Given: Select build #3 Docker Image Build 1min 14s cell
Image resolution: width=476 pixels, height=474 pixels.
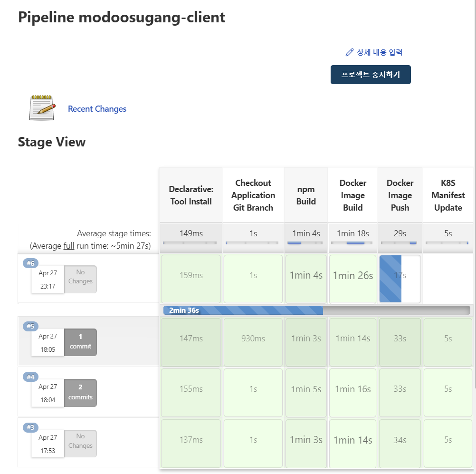Looking at the screenshot, I should [x=353, y=443].
